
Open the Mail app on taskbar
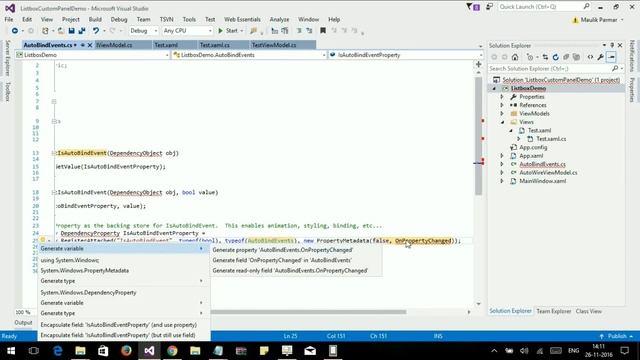(310, 351)
